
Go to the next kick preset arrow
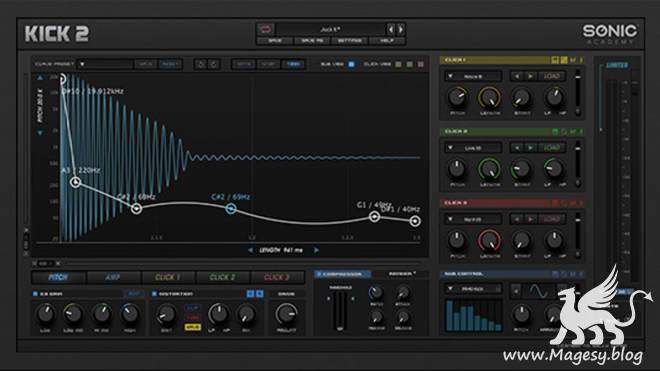tap(401, 29)
